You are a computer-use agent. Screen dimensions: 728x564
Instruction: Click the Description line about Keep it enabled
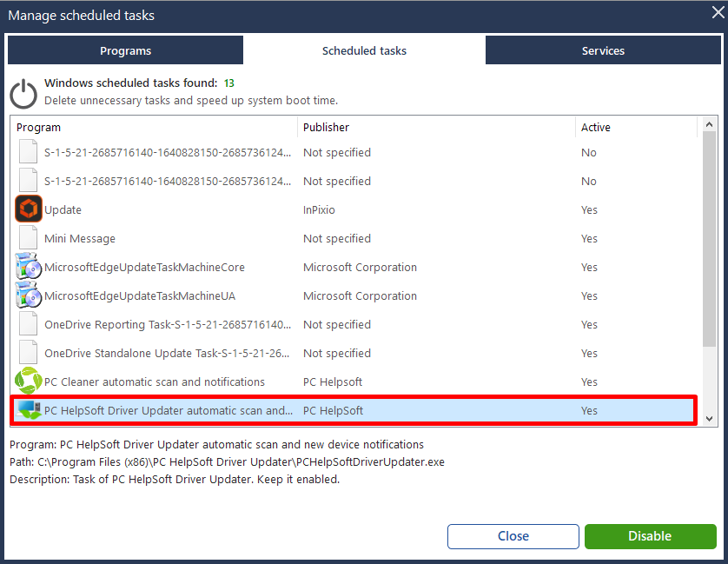(175, 480)
